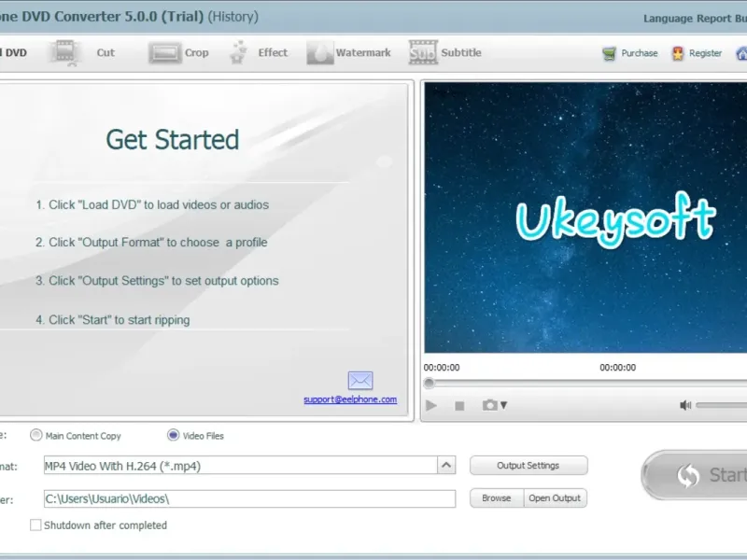Open the Effect tool icon
Image resolution: width=747 pixels, height=560 pixels.
click(x=238, y=52)
